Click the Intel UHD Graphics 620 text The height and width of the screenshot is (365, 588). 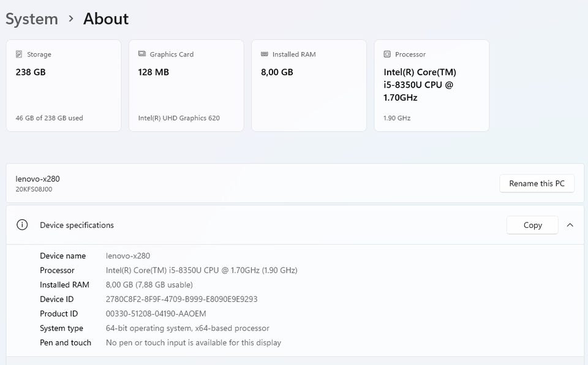(x=179, y=118)
